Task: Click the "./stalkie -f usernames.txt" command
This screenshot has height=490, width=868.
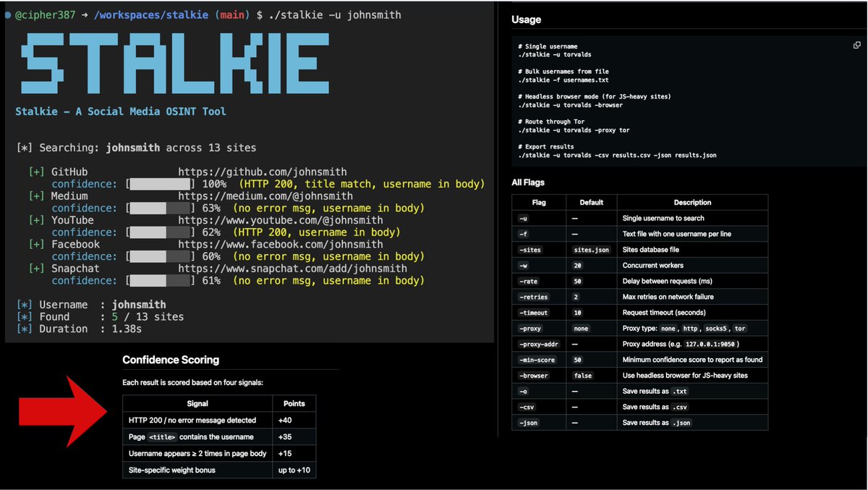Action: (x=563, y=80)
